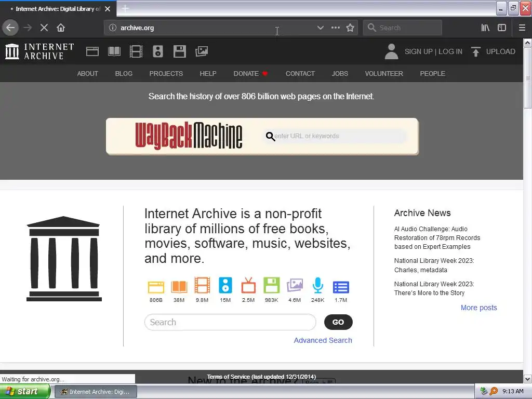Open the green Software icon labeled 983K

[x=271, y=285]
